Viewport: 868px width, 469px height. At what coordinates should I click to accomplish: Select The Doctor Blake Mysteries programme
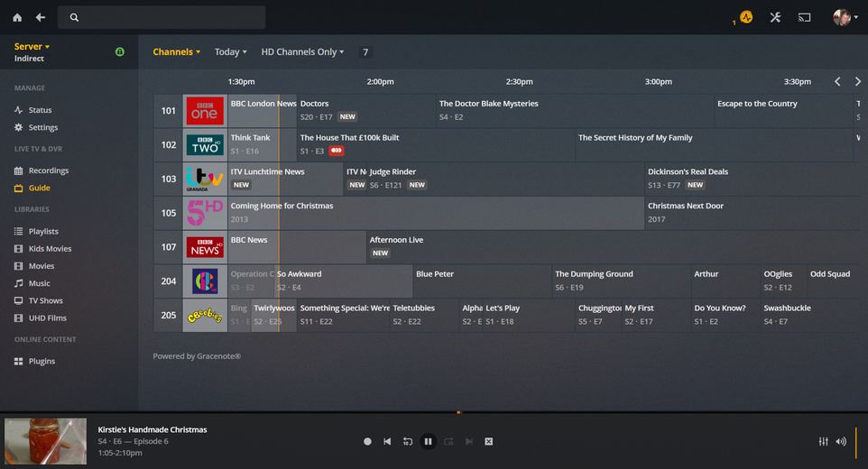coord(575,111)
